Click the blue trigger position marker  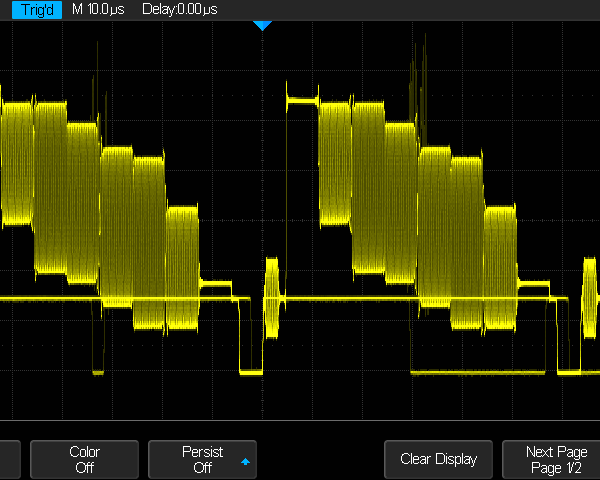click(x=262, y=25)
